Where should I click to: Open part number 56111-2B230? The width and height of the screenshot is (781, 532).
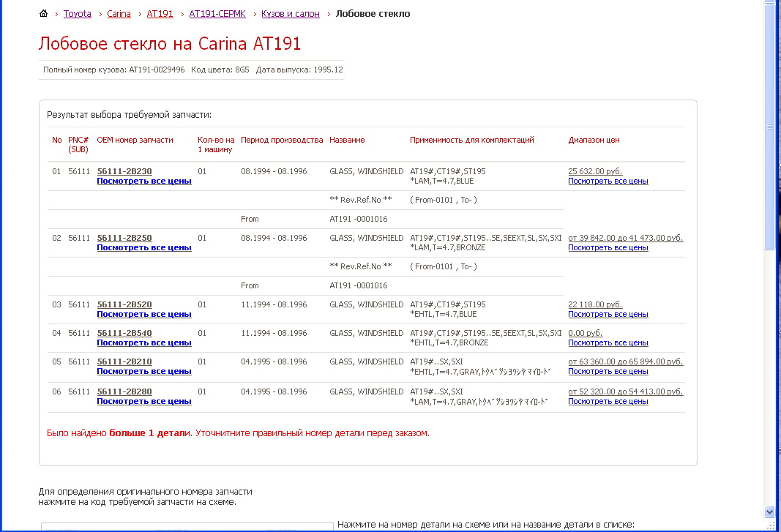point(124,171)
